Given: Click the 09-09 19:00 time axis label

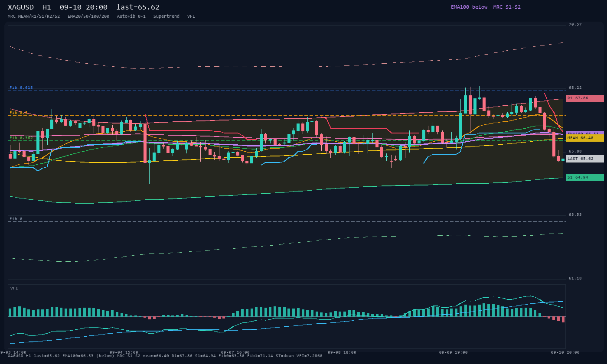Looking at the screenshot, I should point(454,352).
